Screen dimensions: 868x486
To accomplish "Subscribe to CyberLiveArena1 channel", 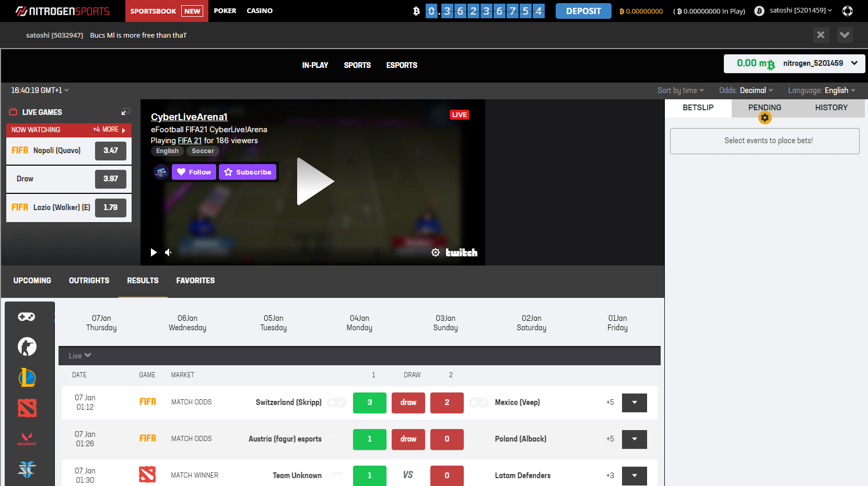I will pyautogui.click(x=248, y=172).
